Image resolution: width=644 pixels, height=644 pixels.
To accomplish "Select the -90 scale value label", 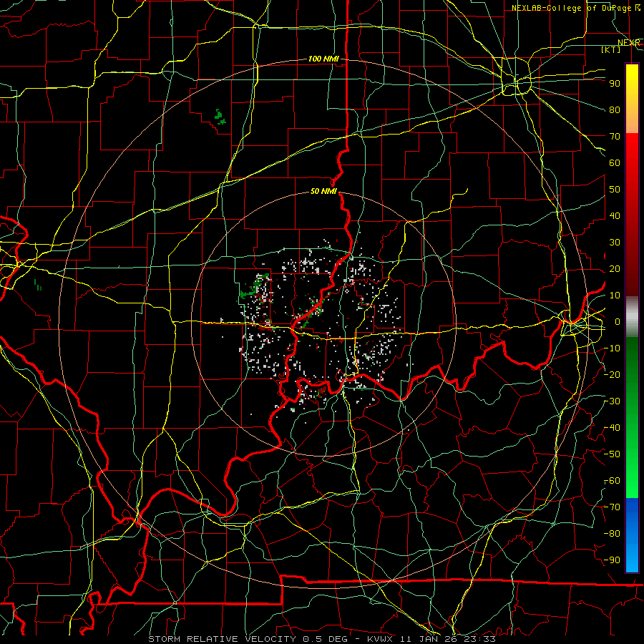I will (613, 560).
